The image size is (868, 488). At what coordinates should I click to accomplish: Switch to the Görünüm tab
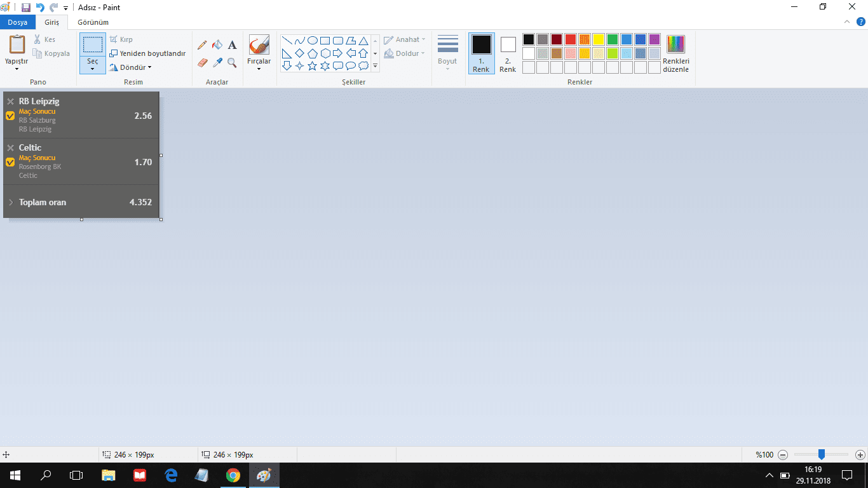(93, 22)
